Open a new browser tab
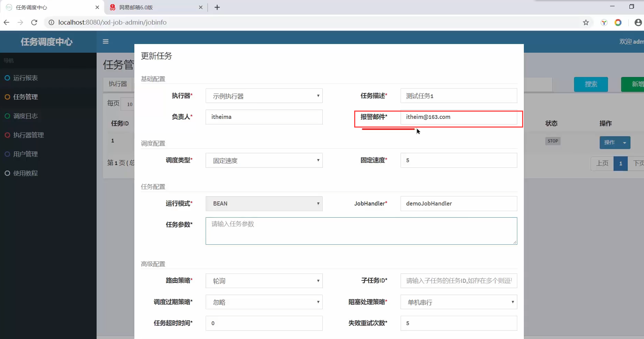 217,7
